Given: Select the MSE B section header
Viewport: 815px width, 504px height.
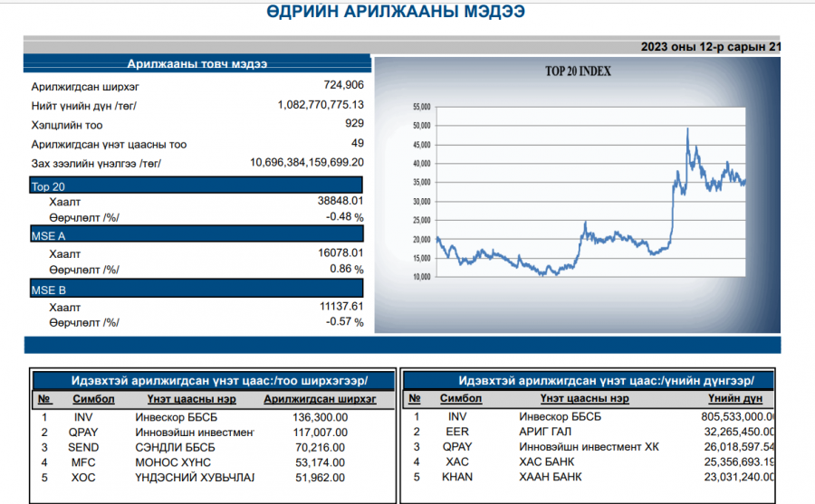Looking at the screenshot, I should click(x=196, y=289).
